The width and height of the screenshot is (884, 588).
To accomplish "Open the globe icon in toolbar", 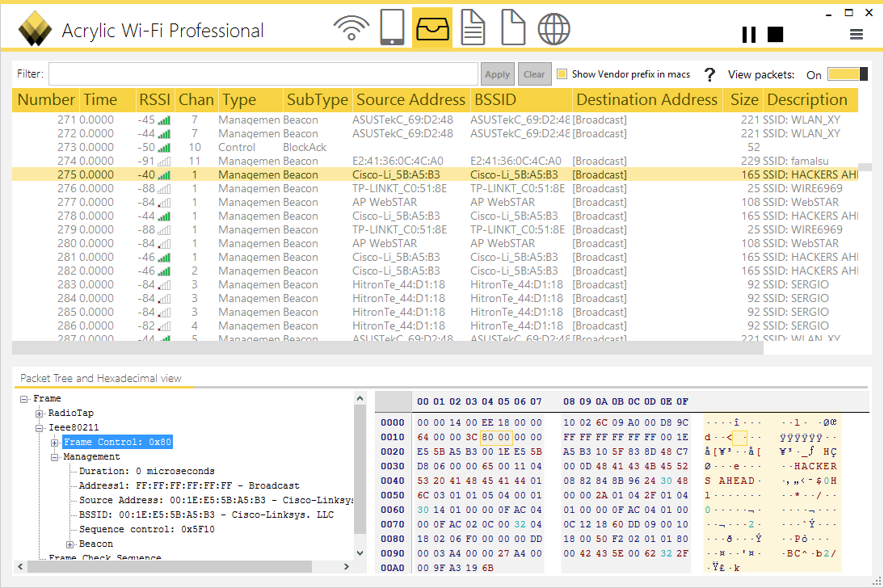I will pos(554,28).
